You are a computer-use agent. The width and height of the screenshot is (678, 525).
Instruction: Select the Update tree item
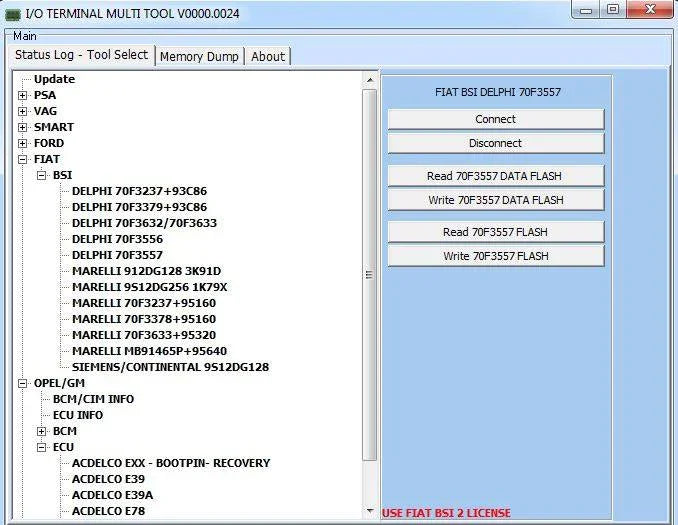click(54, 79)
